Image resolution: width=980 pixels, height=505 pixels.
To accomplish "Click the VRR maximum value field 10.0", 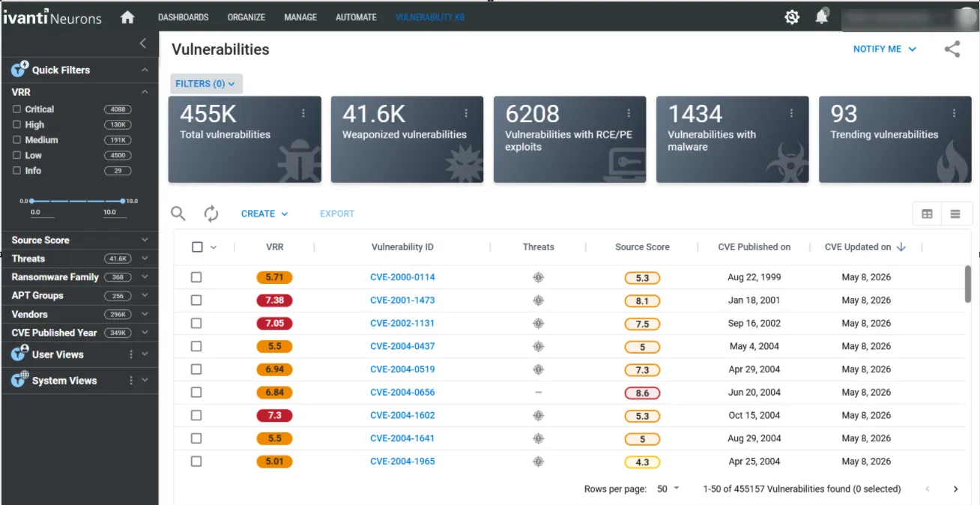I will (x=115, y=213).
